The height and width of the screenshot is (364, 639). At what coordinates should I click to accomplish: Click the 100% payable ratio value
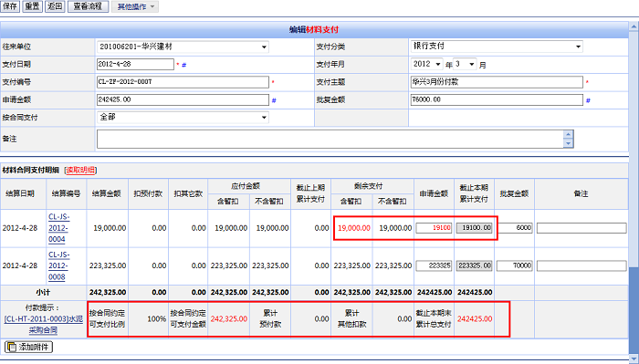[x=156, y=319]
